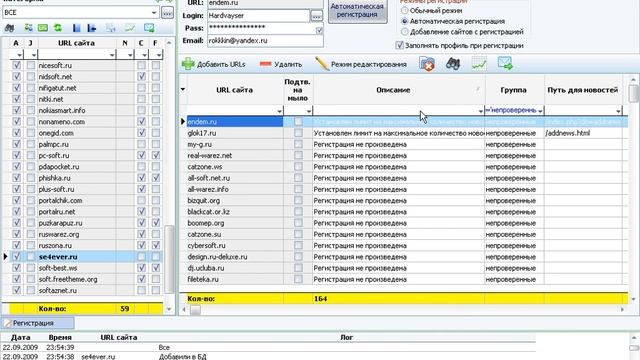This screenshot has height=360, width=640.
Task: Toggle the F column checkbox for pc-soft.ru
Action: coord(156,155)
